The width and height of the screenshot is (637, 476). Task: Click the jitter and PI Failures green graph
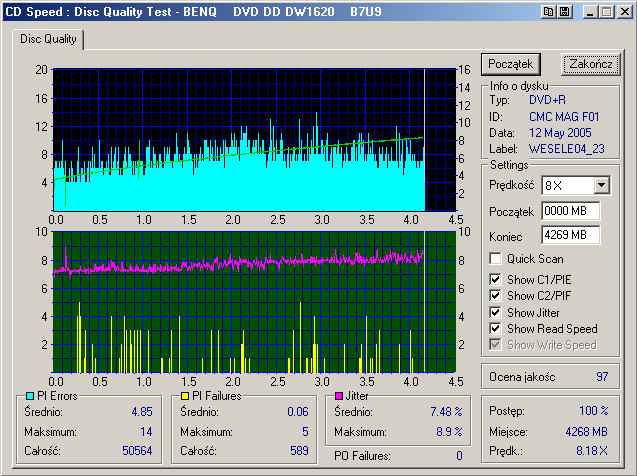coord(254,302)
